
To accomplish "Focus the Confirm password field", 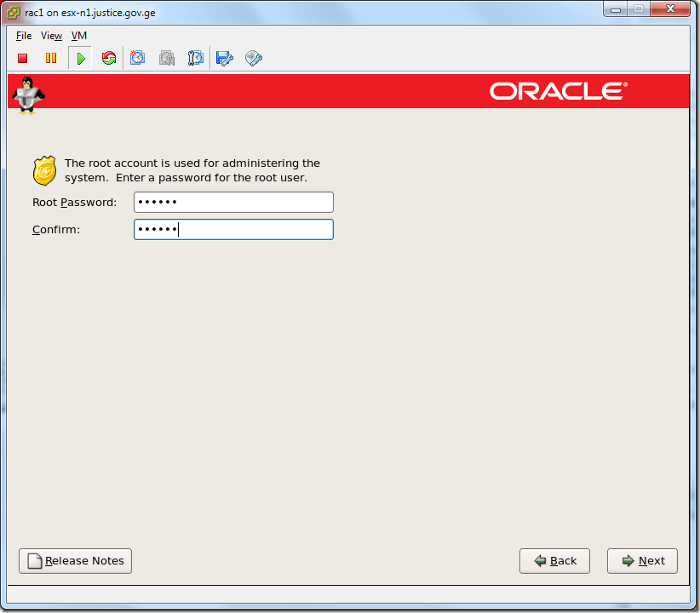I will click(x=232, y=229).
